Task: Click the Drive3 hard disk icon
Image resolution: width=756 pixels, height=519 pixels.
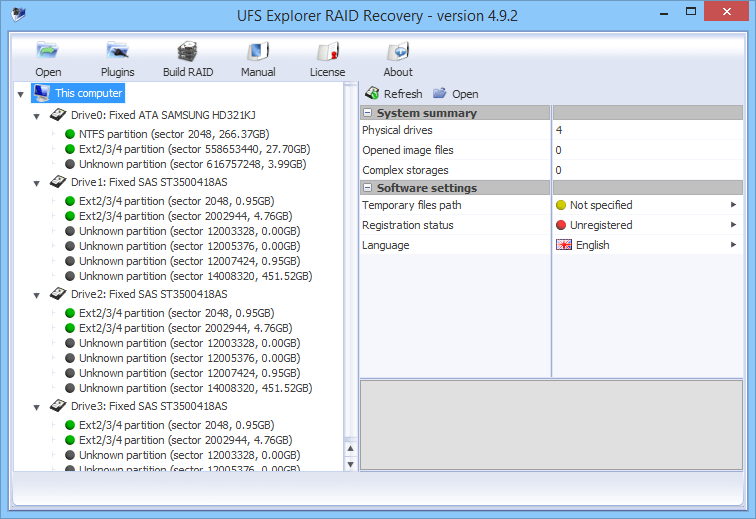Action: coord(58,406)
